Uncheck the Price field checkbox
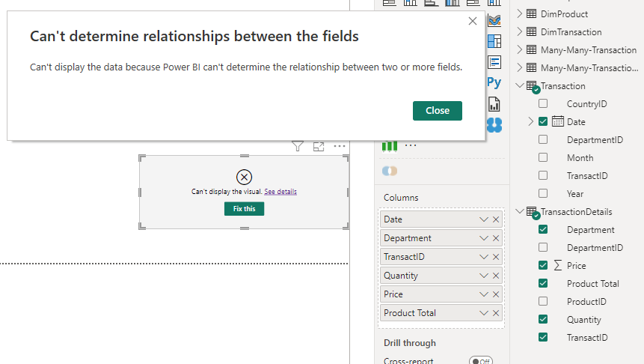 click(x=543, y=265)
